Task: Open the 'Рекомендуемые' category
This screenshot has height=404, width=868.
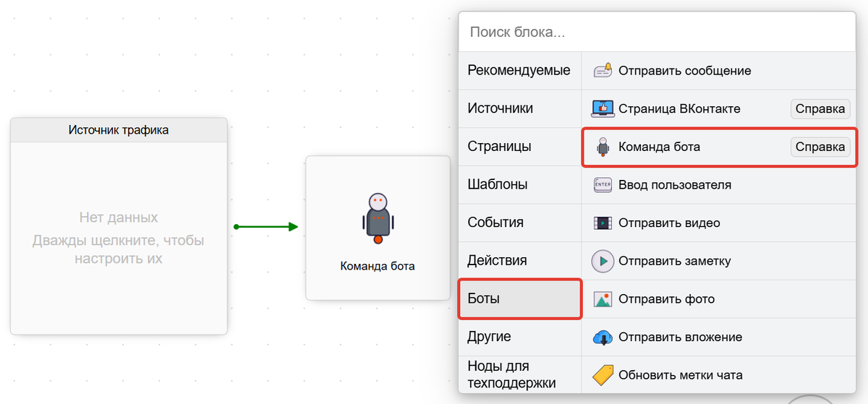Action: tap(520, 71)
